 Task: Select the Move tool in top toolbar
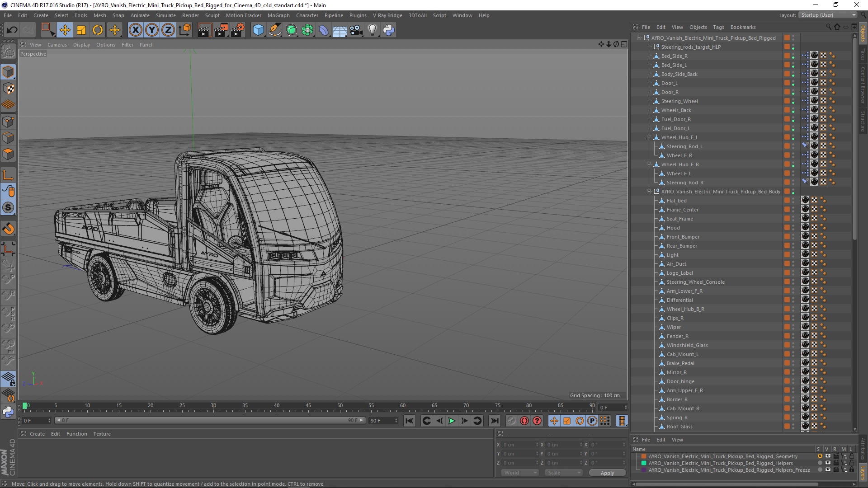click(x=65, y=30)
